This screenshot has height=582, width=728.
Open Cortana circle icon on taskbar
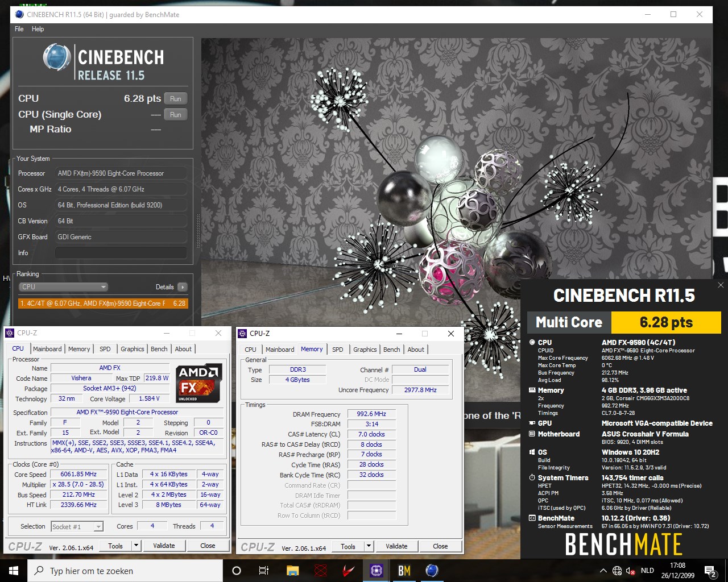pos(237,571)
